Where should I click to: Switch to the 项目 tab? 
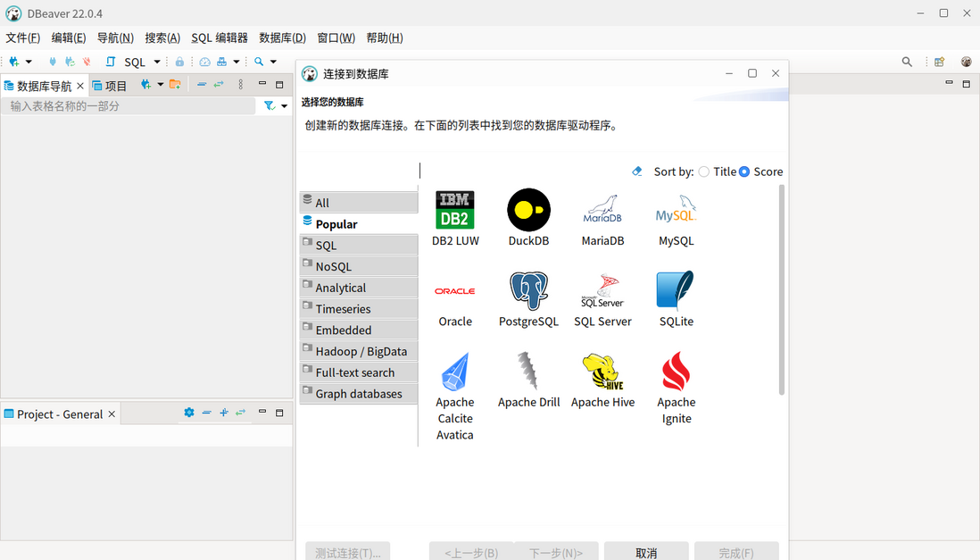click(110, 86)
